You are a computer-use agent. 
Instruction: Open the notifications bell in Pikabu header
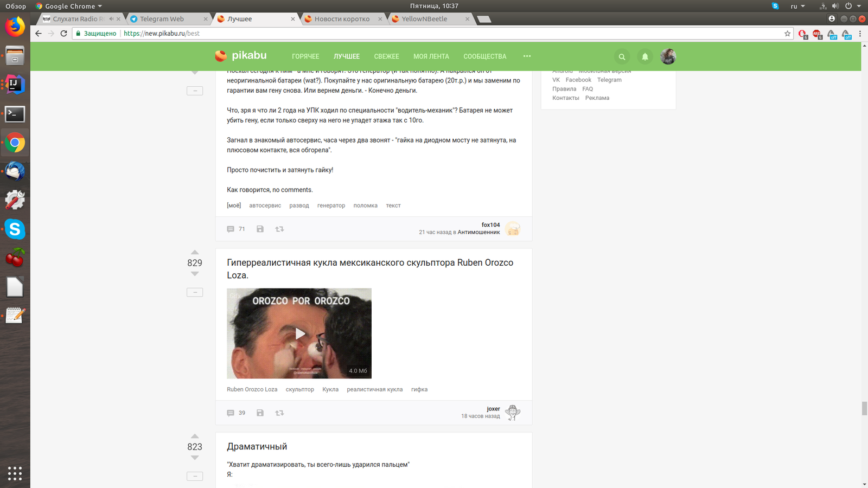pyautogui.click(x=645, y=56)
